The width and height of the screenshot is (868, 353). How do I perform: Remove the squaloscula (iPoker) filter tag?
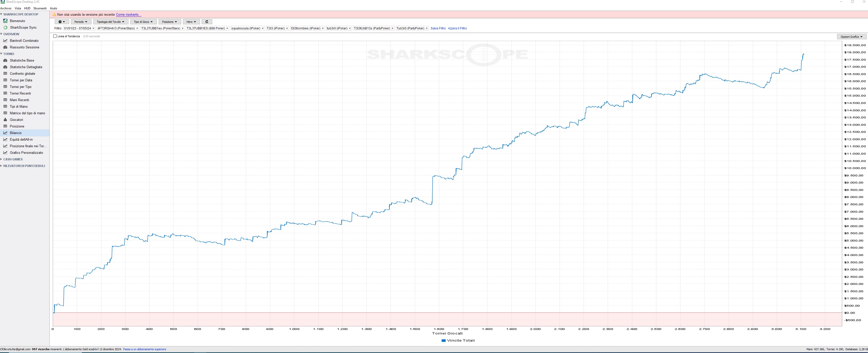(x=263, y=28)
